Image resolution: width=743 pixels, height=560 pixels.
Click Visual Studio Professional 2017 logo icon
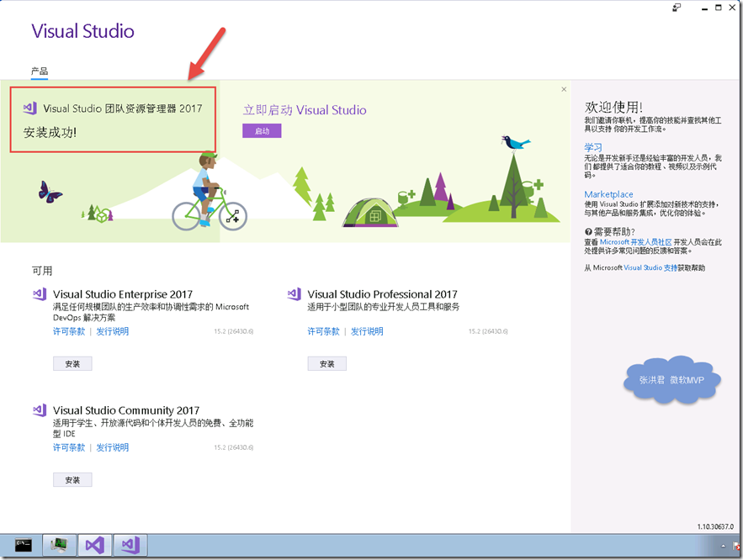[x=294, y=294]
